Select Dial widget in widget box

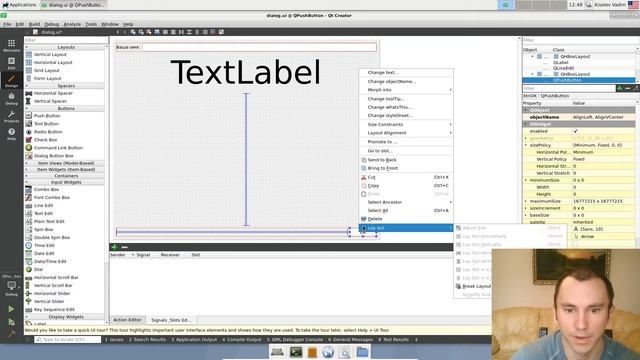coord(38,269)
